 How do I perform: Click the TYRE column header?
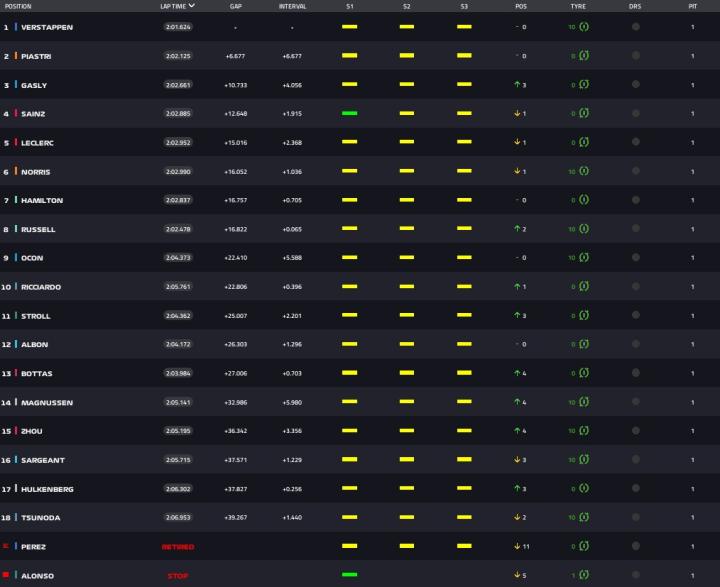pos(578,6)
